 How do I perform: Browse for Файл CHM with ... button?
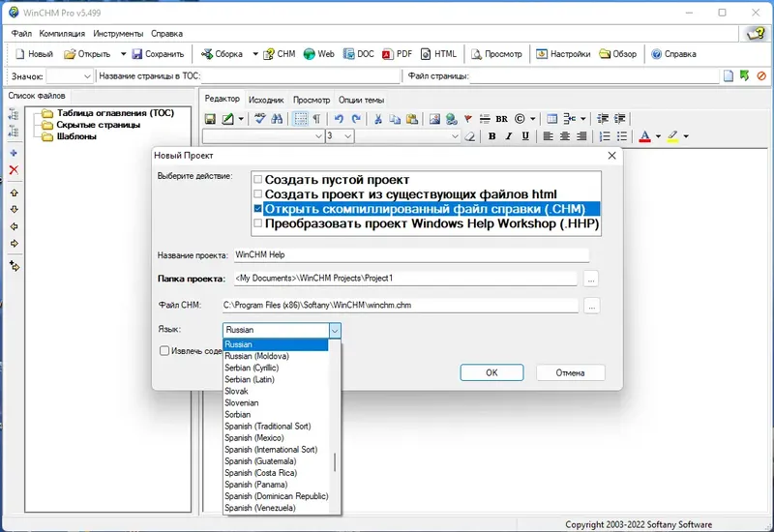591,306
